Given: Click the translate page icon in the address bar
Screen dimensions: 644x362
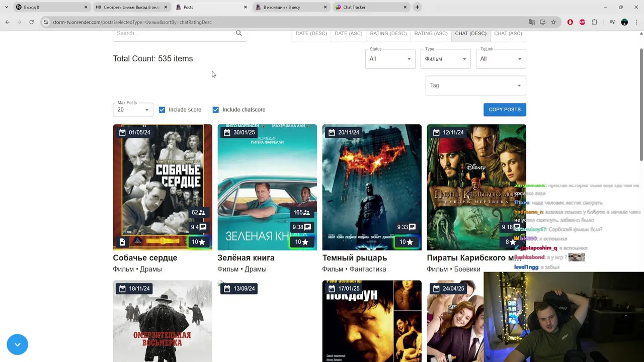Looking at the screenshot, I should [x=532, y=22].
